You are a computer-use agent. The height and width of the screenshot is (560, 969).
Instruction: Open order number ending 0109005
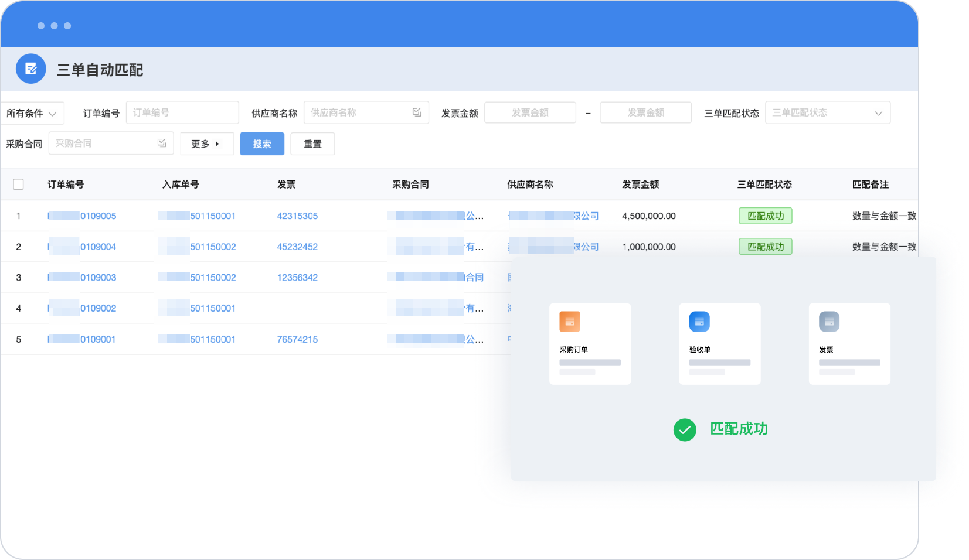tap(82, 216)
